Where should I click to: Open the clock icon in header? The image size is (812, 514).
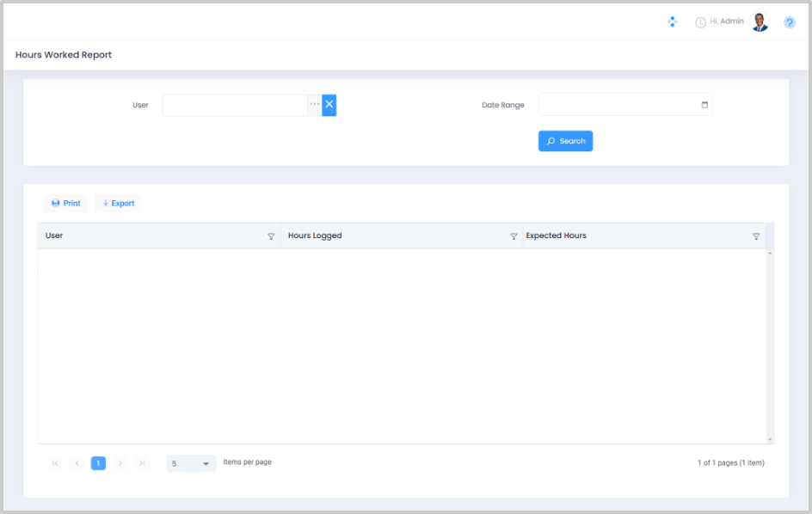(x=700, y=22)
